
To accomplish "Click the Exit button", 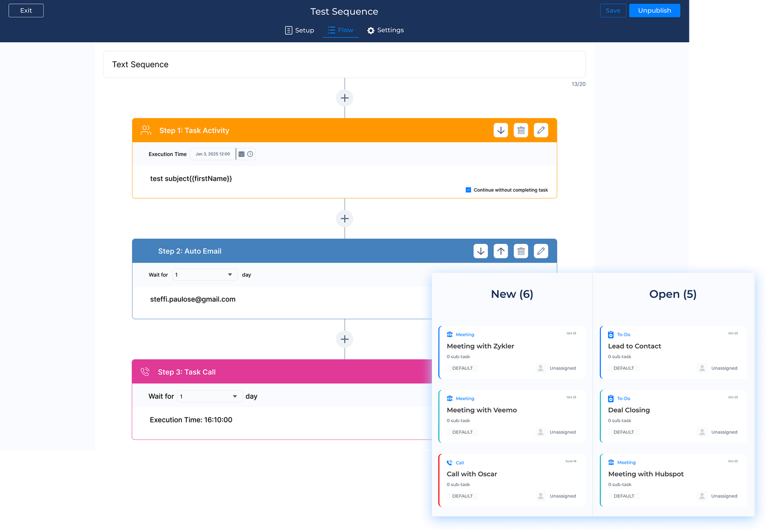I will coord(26,11).
